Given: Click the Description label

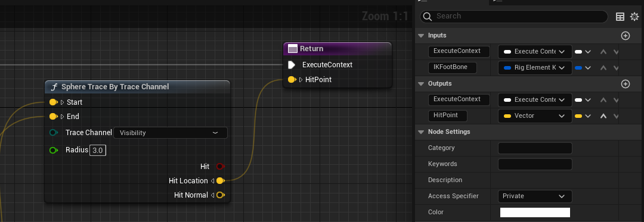Looking at the screenshot, I should pos(445,180).
